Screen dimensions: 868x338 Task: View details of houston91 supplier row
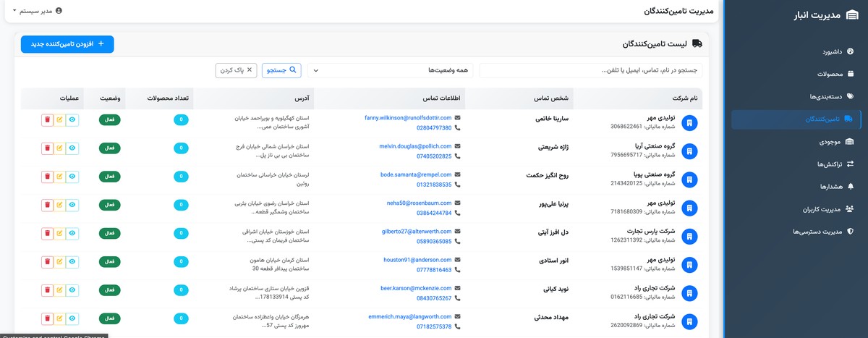coord(72,262)
